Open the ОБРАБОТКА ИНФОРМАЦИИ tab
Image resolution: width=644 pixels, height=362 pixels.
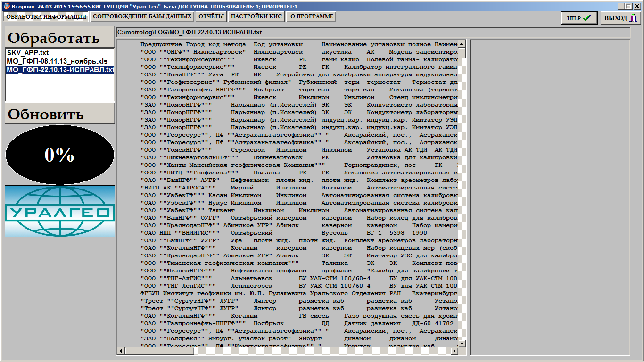(46, 16)
